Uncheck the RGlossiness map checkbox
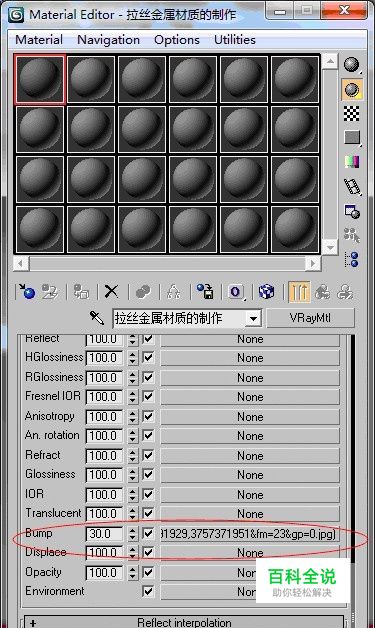 coord(148,377)
